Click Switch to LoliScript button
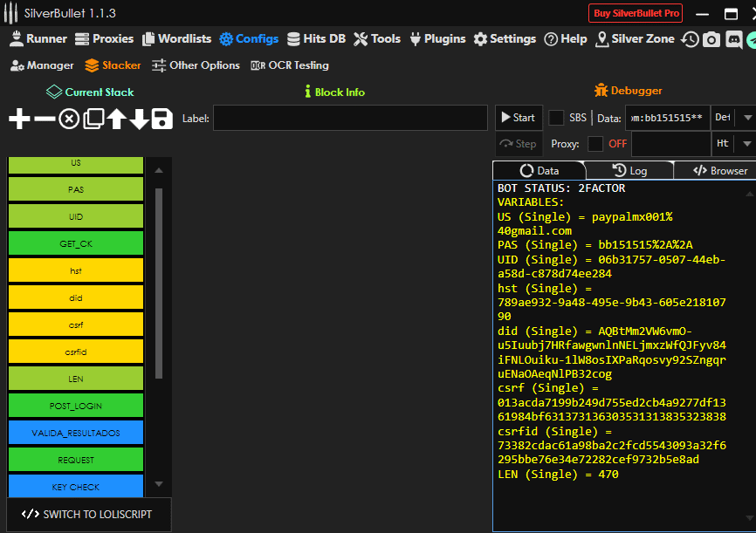Viewport: 756px width, 533px height. [88, 514]
